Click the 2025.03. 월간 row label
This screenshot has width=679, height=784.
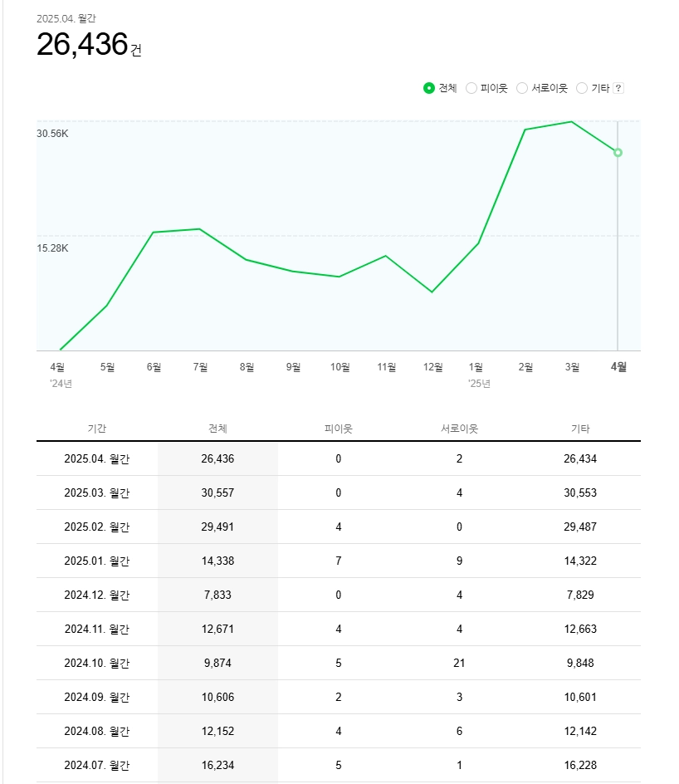97,493
